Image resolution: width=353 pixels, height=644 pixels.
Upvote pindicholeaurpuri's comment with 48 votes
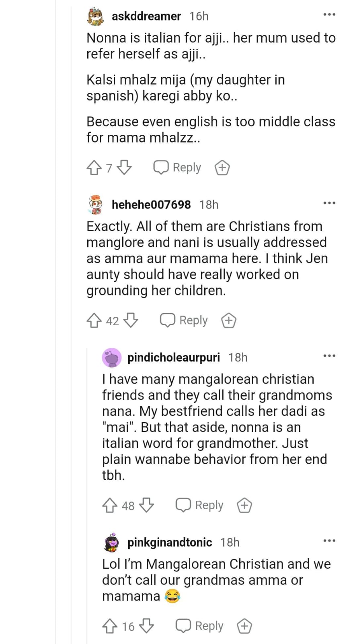110,505
